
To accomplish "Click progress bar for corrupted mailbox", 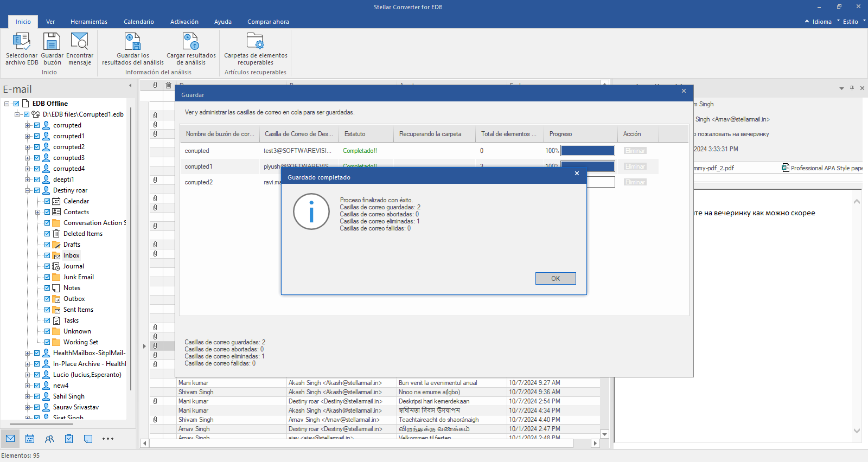I will (x=588, y=151).
